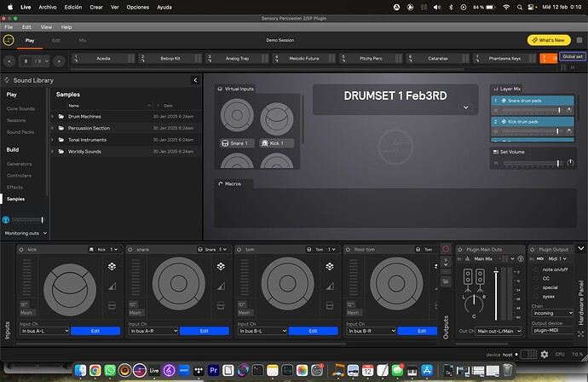Click the What's New button
Image resolution: width=588 pixels, height=382 pixels.
click(549, 40)
